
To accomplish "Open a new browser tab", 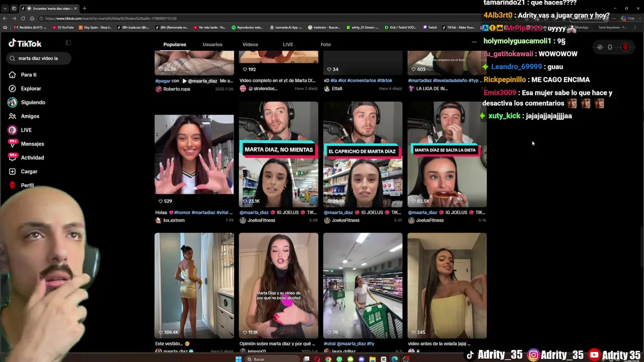I will click(84, 8).
